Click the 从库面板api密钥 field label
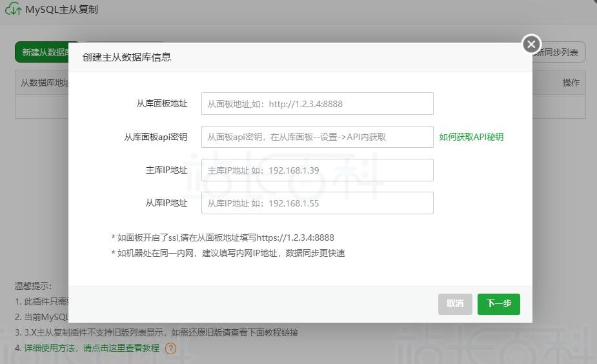The image size is (597, 364). point(156,137)
